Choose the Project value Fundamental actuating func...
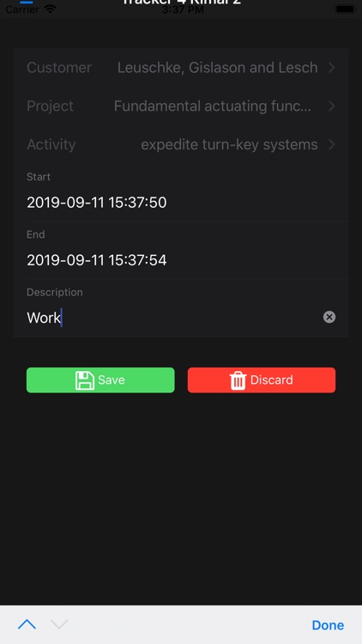The height and width of the screenshot is (644, 362). (213, 106)
